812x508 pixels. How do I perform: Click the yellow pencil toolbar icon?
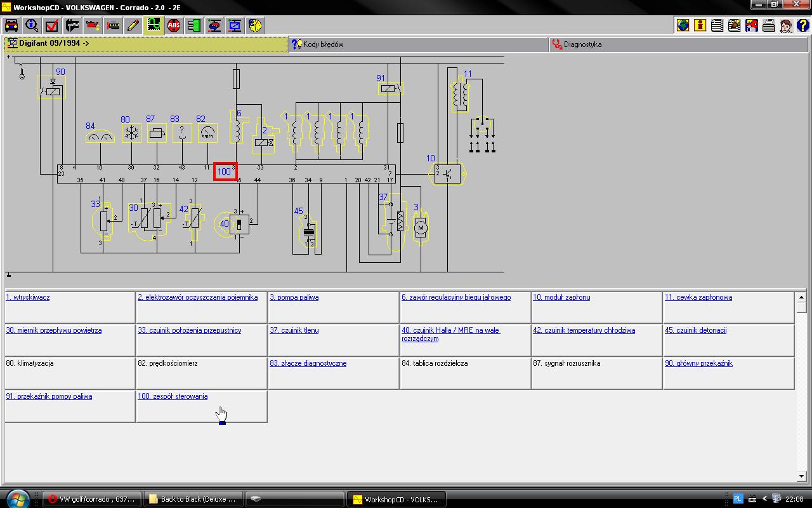tap(133, 25)
